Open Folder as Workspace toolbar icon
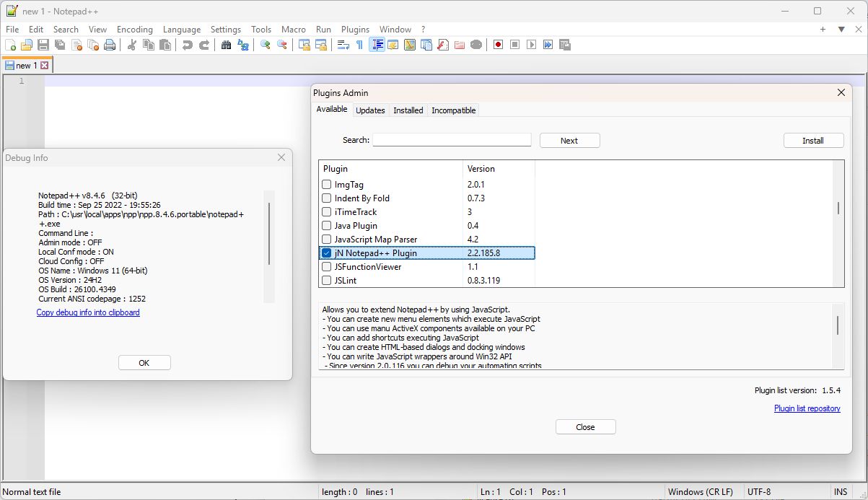Viewport: 868px width, 500px height. (x=460, y=45)
